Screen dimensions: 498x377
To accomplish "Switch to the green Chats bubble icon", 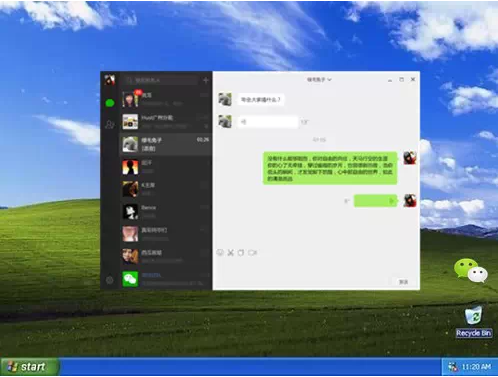I will click(110, 103).
